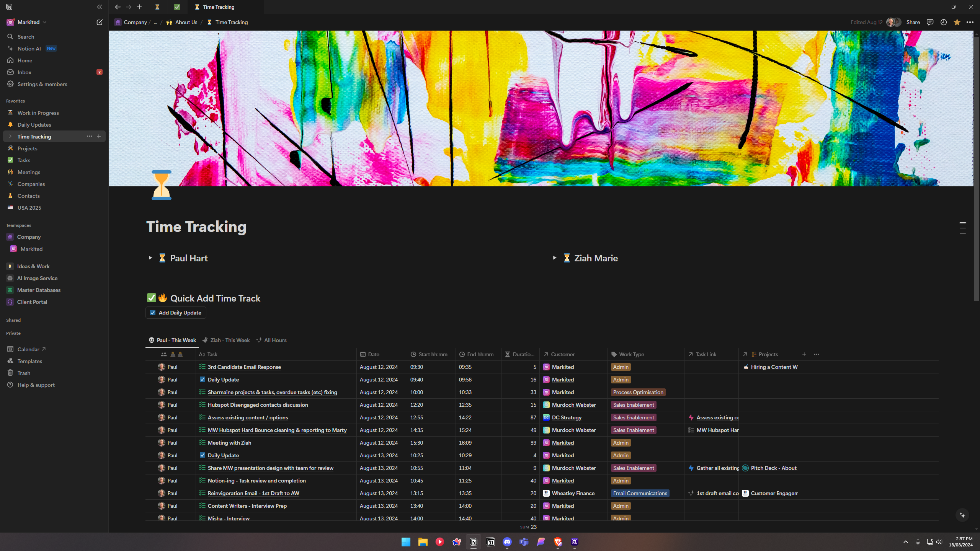The image size is (980, 551).
Task: Open the Pitch Deck - About project relation
Action: tap(769, 468)
